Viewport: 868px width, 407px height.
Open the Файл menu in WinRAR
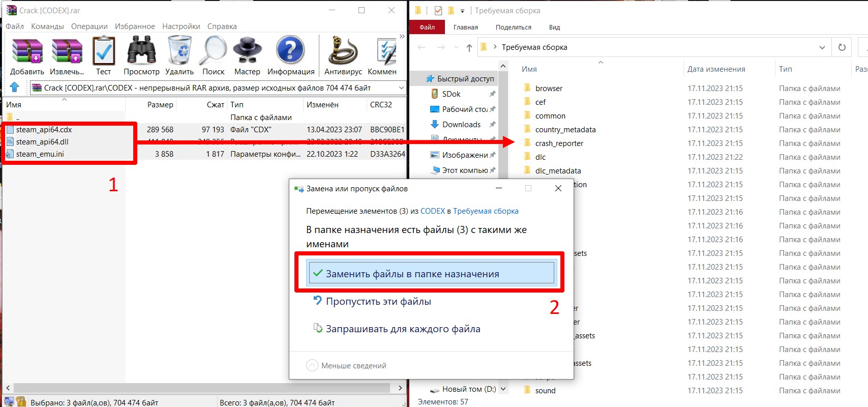click(x=15, y=26)
